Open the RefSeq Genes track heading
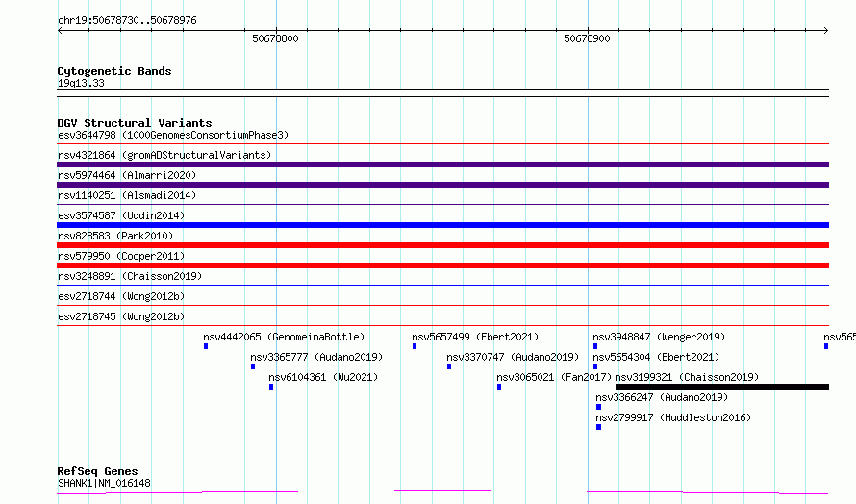This screenshot has width=856, height=504. click(97, 471)
